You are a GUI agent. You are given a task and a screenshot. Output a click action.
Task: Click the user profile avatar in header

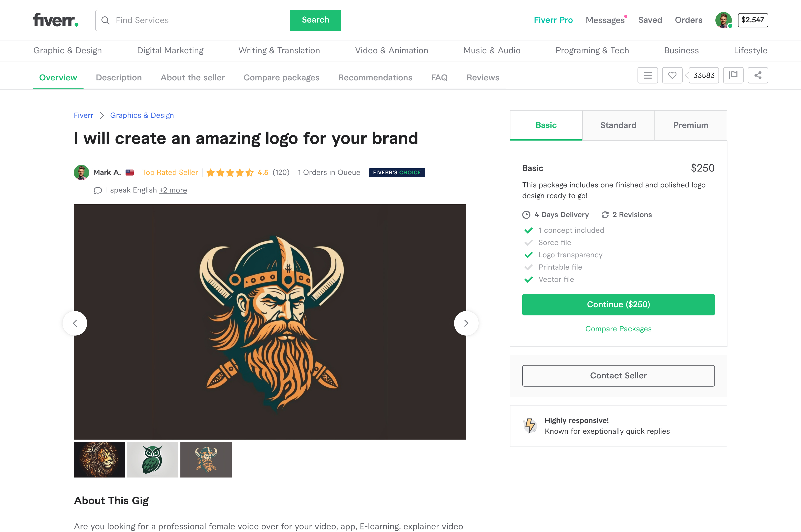point(723,20)
